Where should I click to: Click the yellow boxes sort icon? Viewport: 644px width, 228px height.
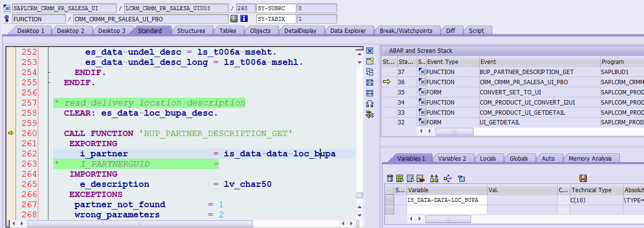(434, 179)
